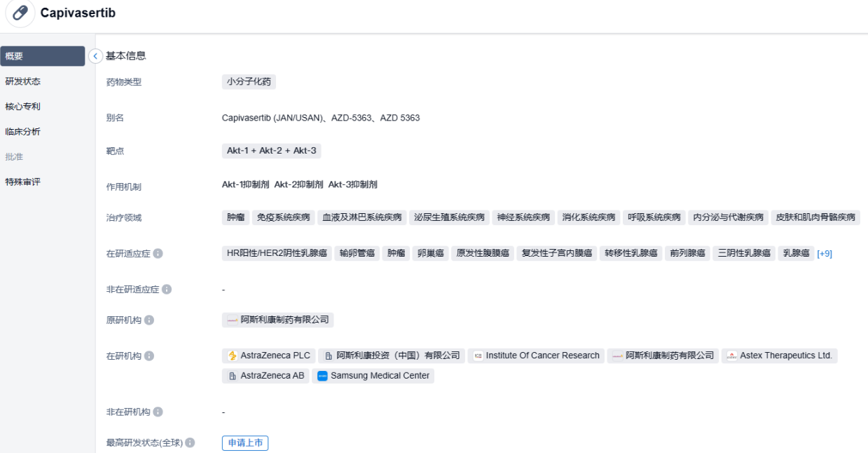The image size is (868, 453).
Task: Open 转移性乳腺癌 indication tag
Action: (631, 253)
